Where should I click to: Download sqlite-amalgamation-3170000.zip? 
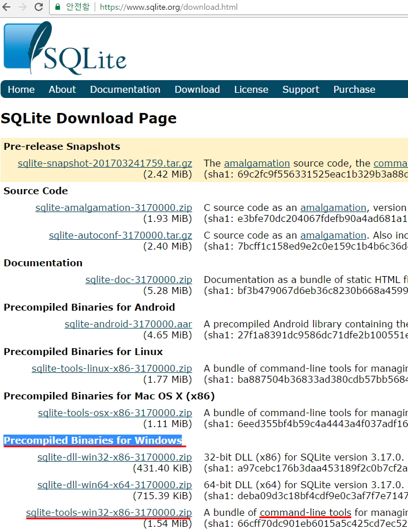(114, 207)
